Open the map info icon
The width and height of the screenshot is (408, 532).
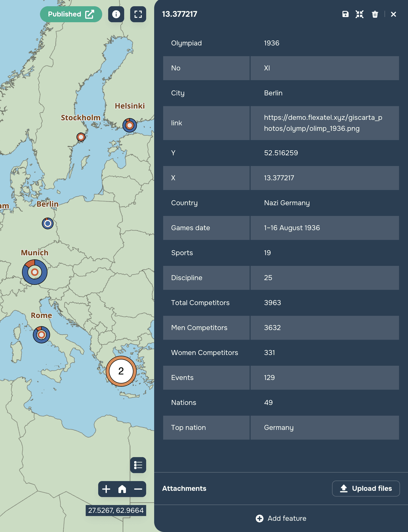pyautogui.click(x=116, y=14)
